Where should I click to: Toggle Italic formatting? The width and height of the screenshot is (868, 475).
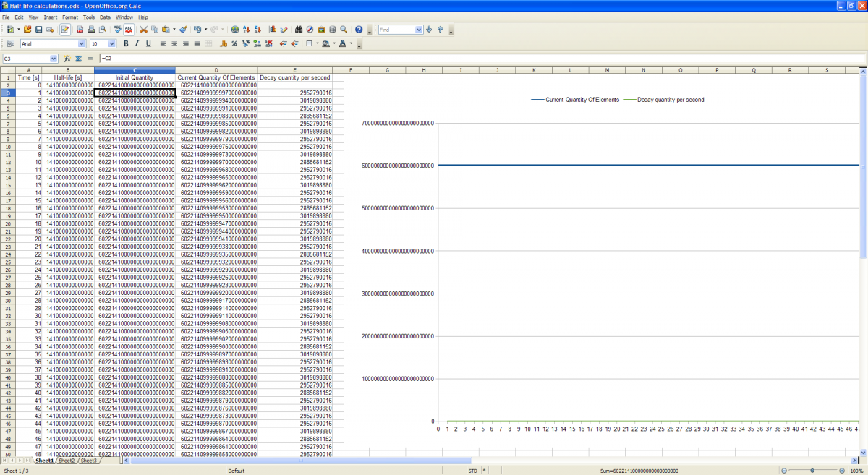137,44
